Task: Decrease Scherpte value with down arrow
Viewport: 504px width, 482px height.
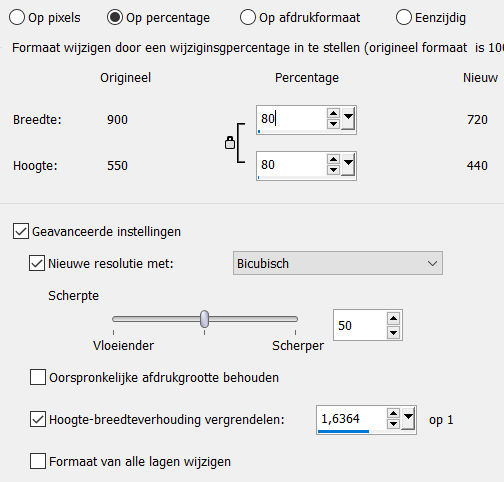Action: [x=393, y=332]
